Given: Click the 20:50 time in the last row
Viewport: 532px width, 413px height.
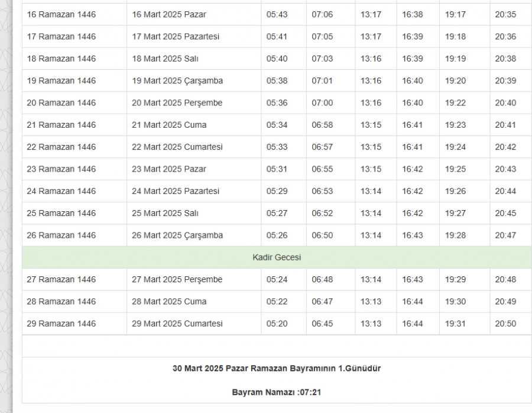Looking at the screenshot, I should [505, 324].
